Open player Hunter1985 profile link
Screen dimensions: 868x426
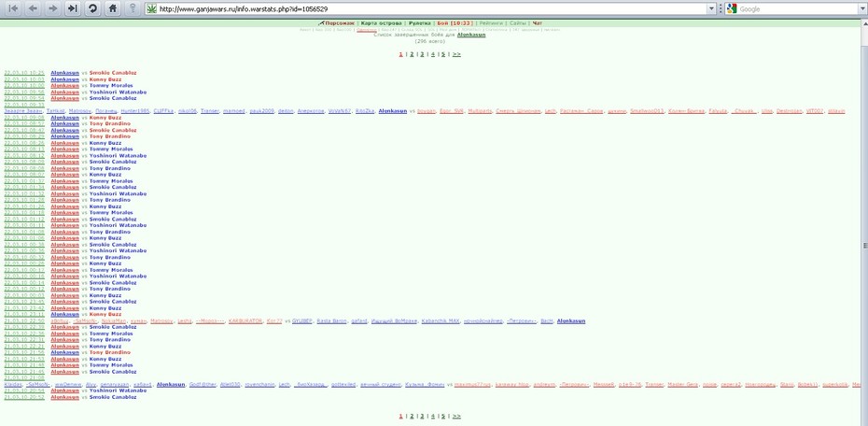click(x=134, y=111)
